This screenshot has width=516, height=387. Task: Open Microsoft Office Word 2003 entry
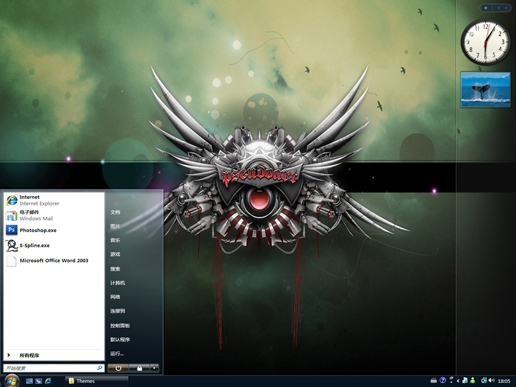tap(54, 261)
